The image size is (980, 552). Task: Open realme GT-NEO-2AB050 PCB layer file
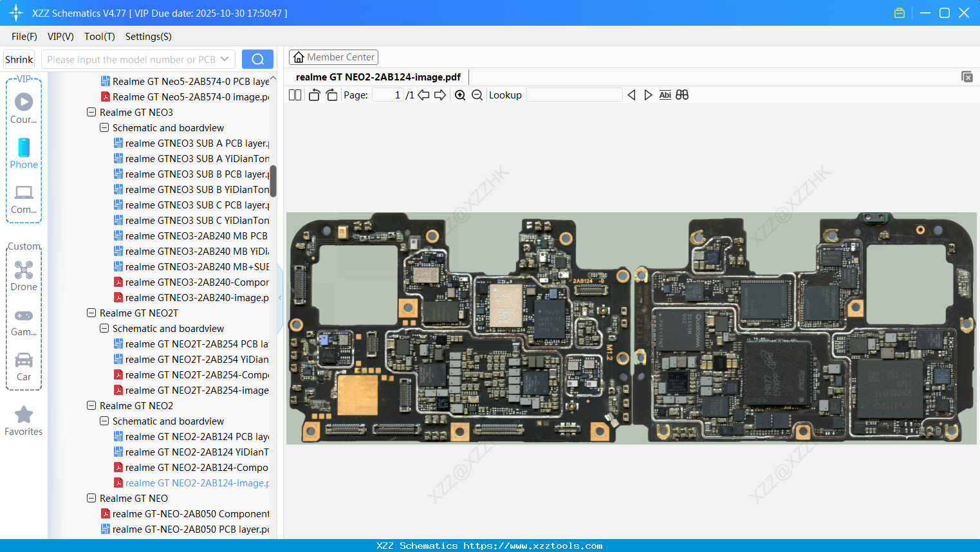(x=185, y=529)
